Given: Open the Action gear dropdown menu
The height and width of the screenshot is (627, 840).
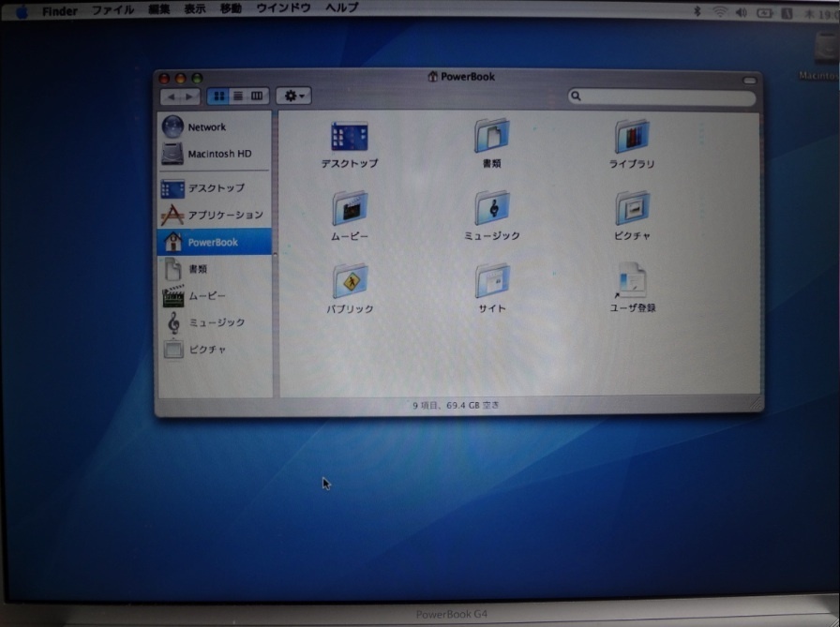Looking at the screenshot, I should pyautogui.click(x=293, y=96).
